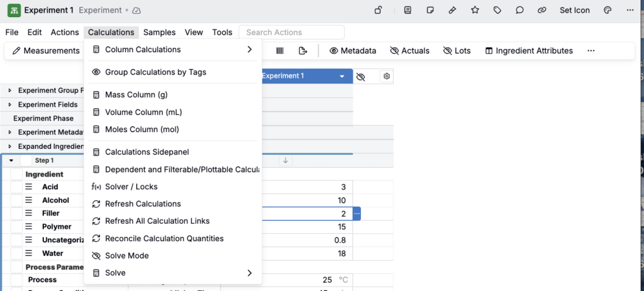Select Solver / Locks menu entry
Viewport: 644px width, 291px height.
(131, 187)
